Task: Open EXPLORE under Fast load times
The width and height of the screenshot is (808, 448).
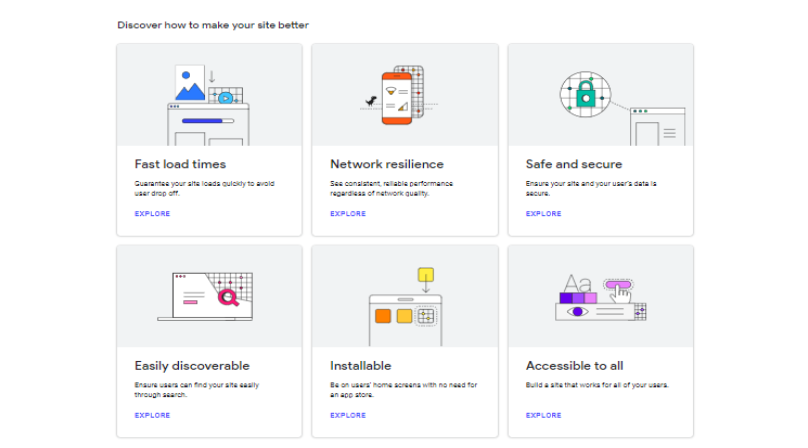Action: coord(152,213)
